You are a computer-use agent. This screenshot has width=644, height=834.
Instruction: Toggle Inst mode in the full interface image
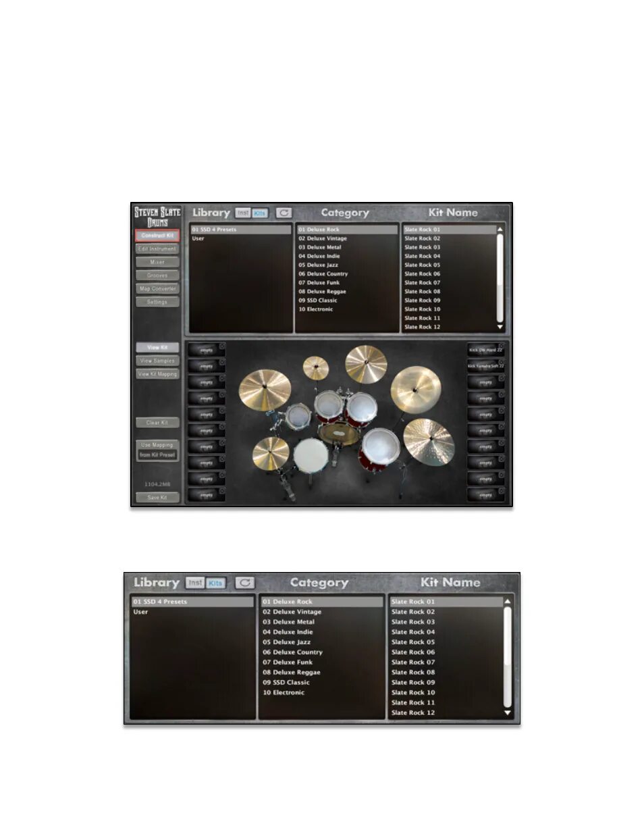tap(243, 213)
